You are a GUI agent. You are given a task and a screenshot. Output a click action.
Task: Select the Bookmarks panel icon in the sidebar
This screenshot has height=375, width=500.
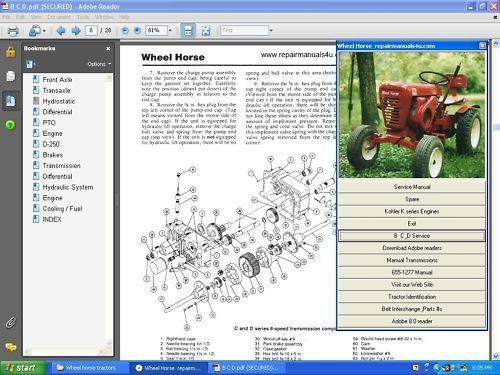[x=11, y=101]
